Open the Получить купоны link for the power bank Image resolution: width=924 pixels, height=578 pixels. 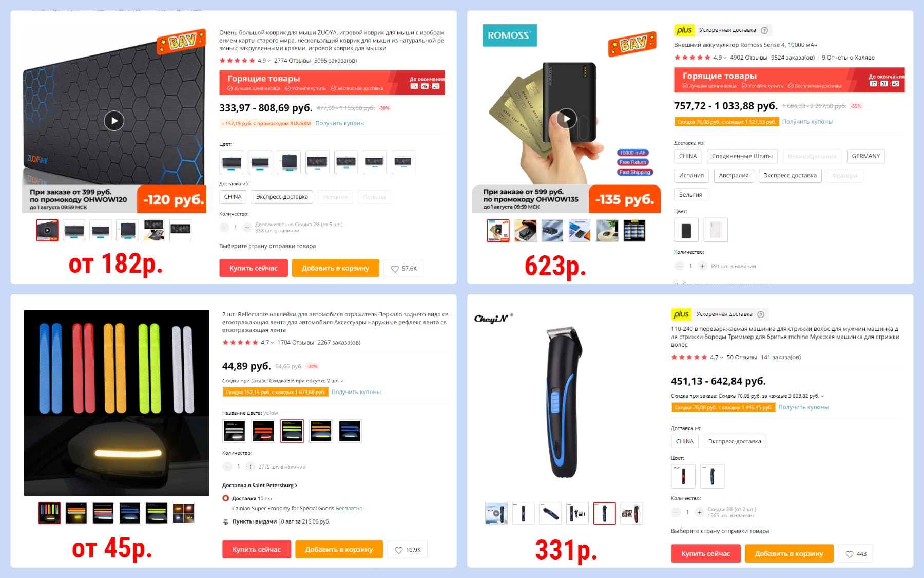pos(807,122)
